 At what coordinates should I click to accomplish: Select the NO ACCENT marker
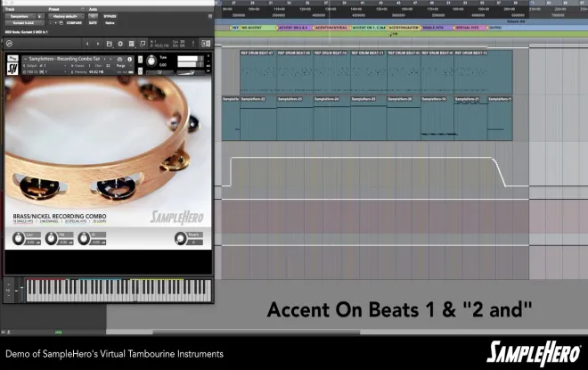(x=251, y=28)
